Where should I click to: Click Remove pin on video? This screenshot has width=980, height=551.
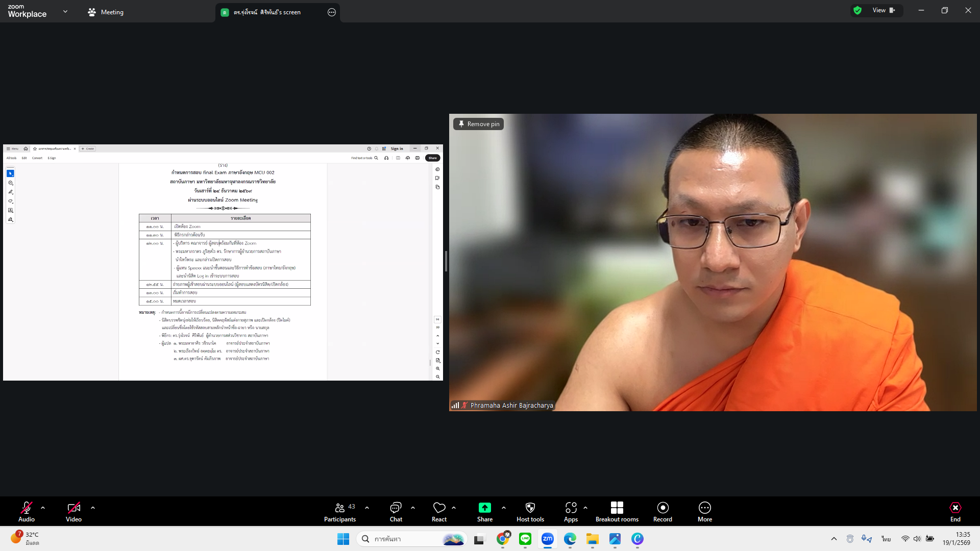tap(478, 124)
